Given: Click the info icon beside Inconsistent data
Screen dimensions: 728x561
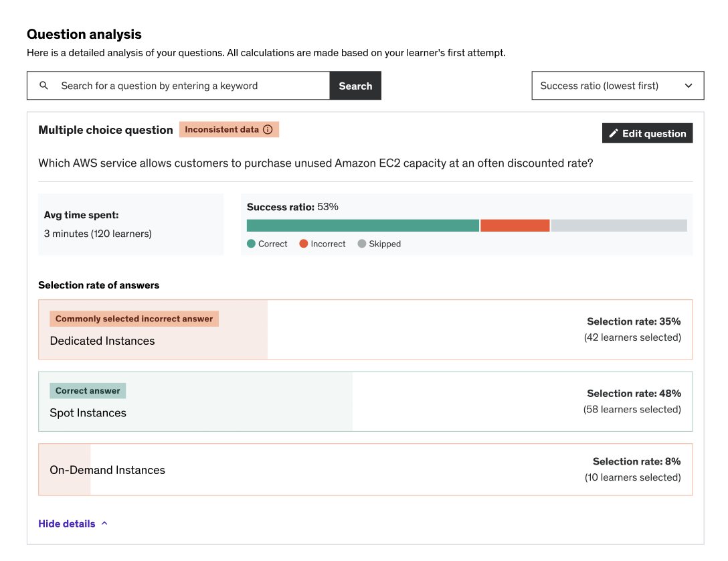Looking at the screenshot, I should pyautogui.click(x=268, y=130).
